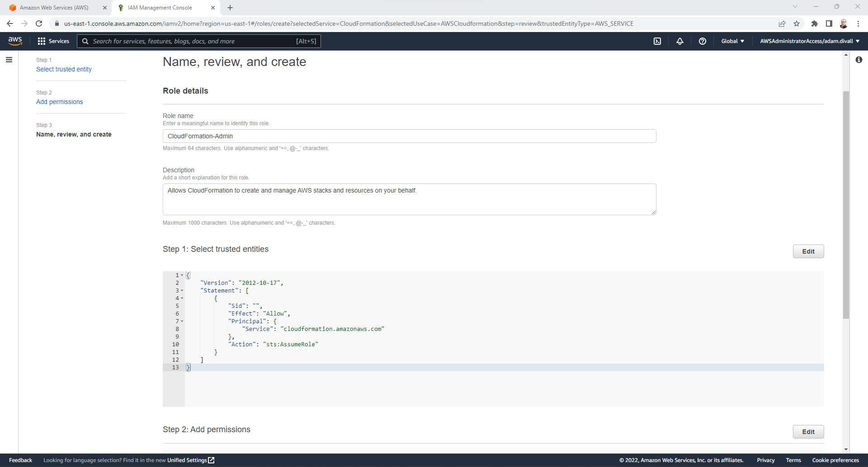This screenshot has width=868, height=467.
Task: Open a new browser tab
Action: tap(230, 8)
